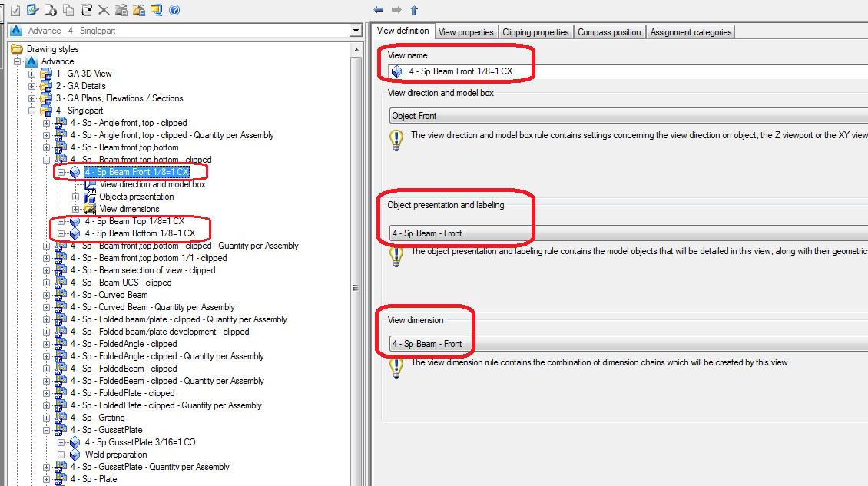
Task: Select 4 - Sp Beam Bottom 1/8=1 CX tree item
Action: point(140,233)
